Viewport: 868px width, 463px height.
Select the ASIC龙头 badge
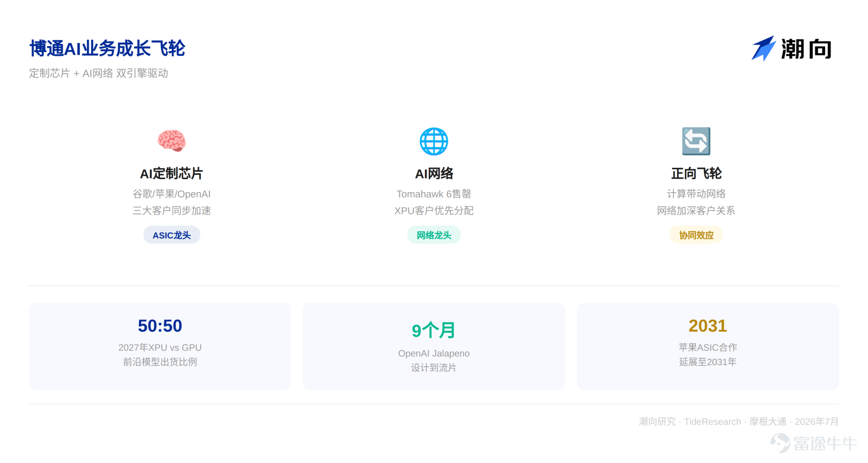[x=171, y=235]
